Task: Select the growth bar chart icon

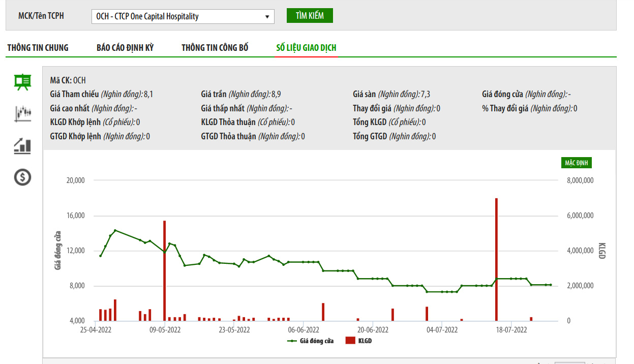Action: tap(22, 146)
